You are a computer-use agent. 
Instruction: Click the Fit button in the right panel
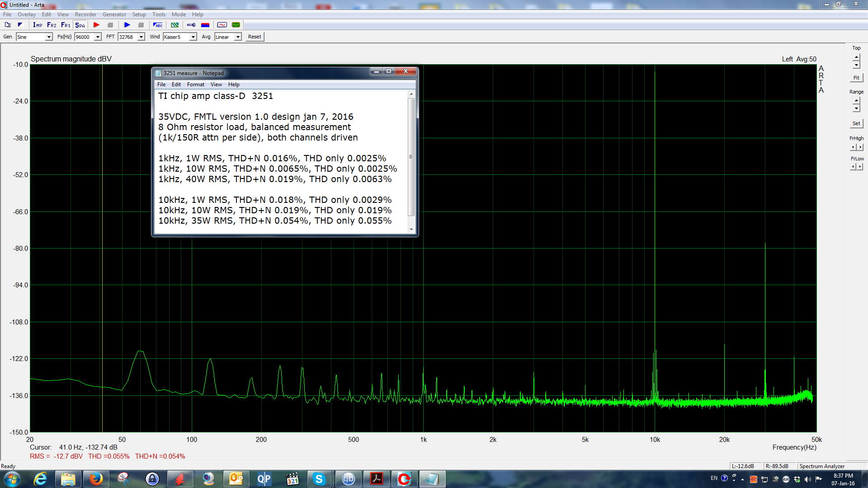[x=856, y=78]
